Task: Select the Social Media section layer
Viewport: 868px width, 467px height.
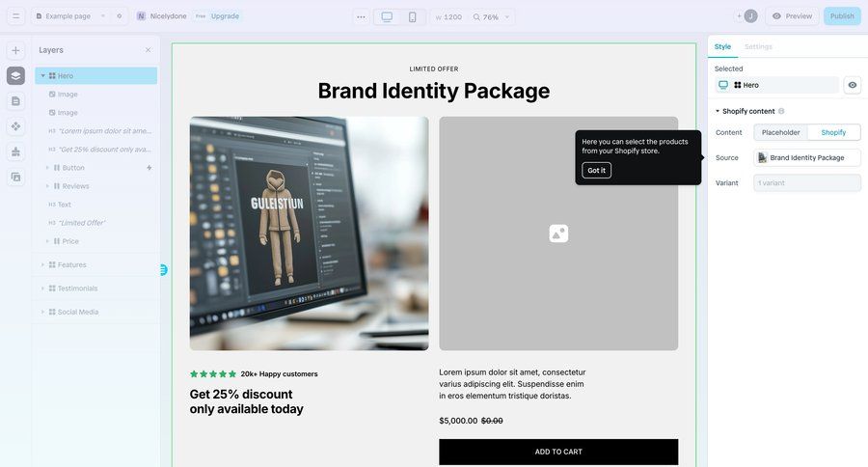Action: click(95, 312)
